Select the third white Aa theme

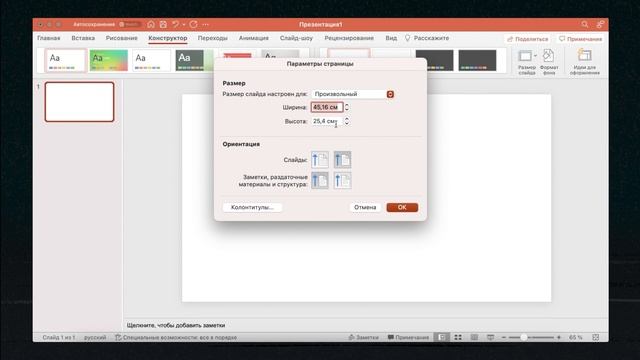tap(151, 60)
